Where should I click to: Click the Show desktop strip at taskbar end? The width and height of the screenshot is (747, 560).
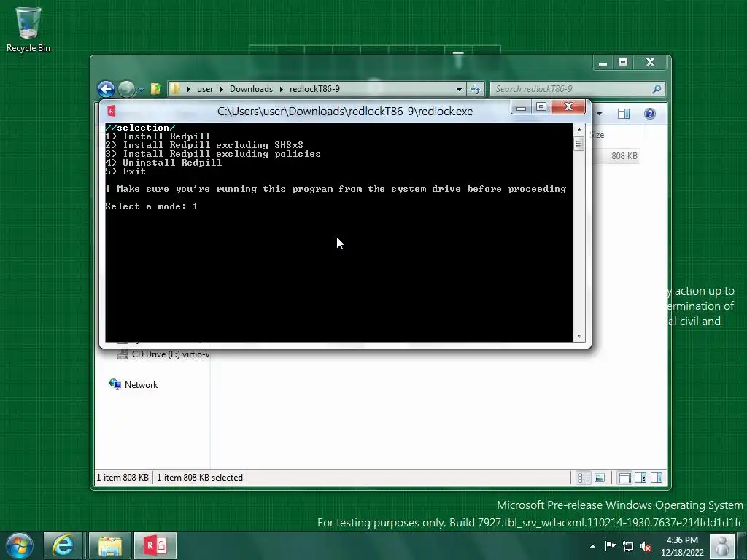pos(743,545)
